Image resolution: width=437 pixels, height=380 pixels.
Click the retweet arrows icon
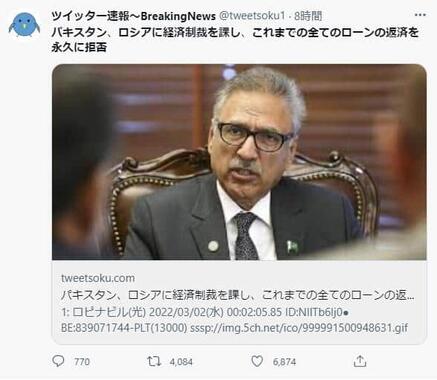[x=154, y=361]
